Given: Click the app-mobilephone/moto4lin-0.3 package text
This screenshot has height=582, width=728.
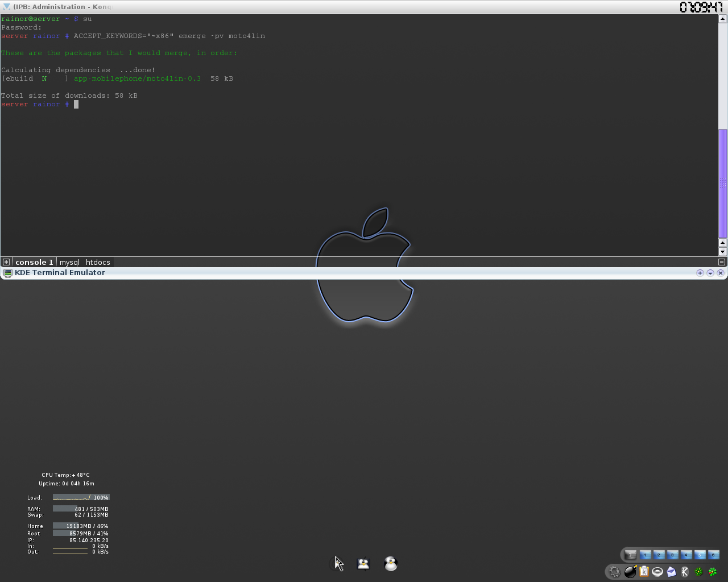Looking at the screenshot, I should pyautogui.click(x=137, y=78).
